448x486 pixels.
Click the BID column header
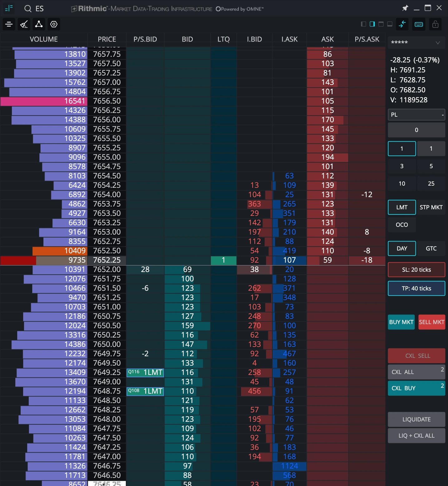point(187,39)
